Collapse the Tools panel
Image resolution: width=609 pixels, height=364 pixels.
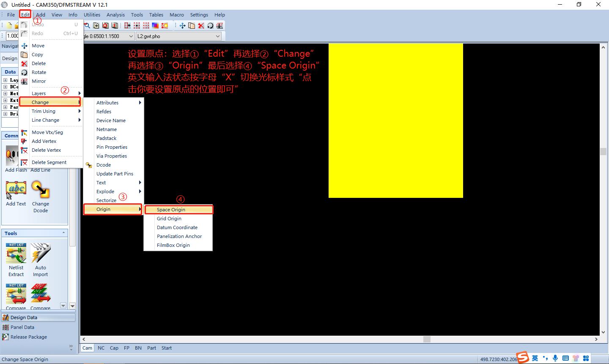pos(63,233)
